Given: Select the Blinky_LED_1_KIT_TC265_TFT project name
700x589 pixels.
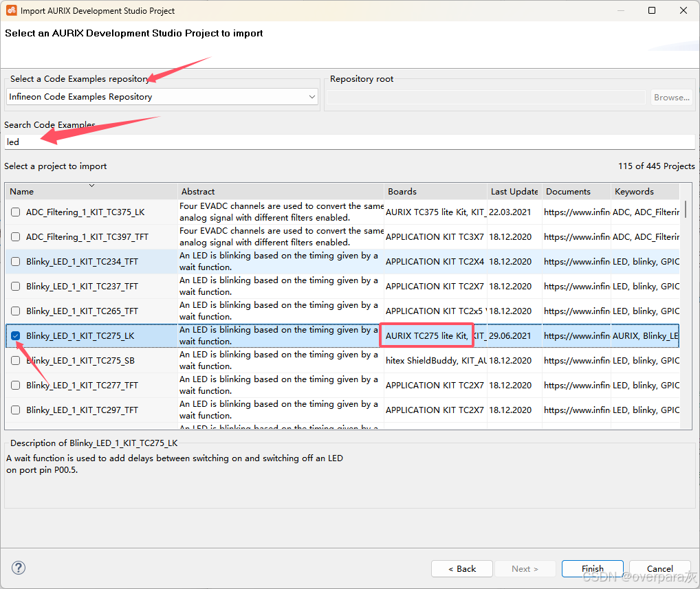Looking at the screenshot, I should (82, 311).
